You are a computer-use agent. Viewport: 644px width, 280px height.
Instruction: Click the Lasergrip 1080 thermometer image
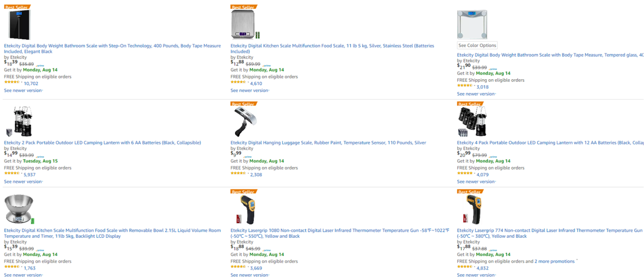tap(245, 210)
